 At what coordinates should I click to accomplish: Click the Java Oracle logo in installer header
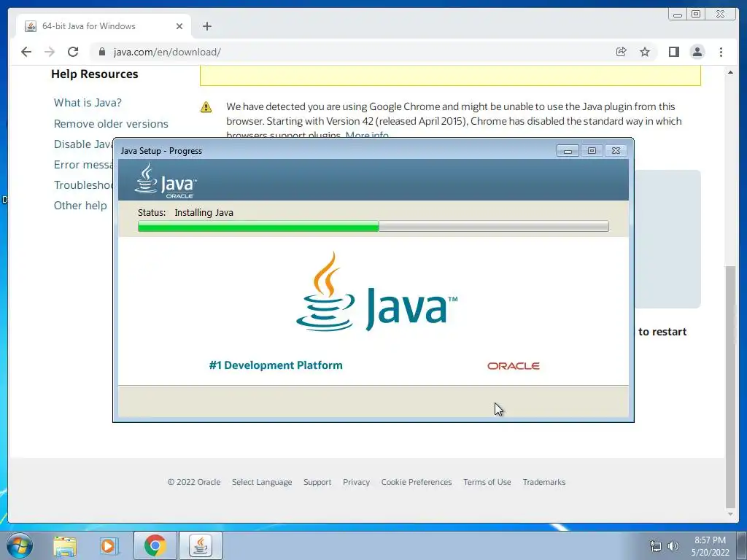[166, 181]
